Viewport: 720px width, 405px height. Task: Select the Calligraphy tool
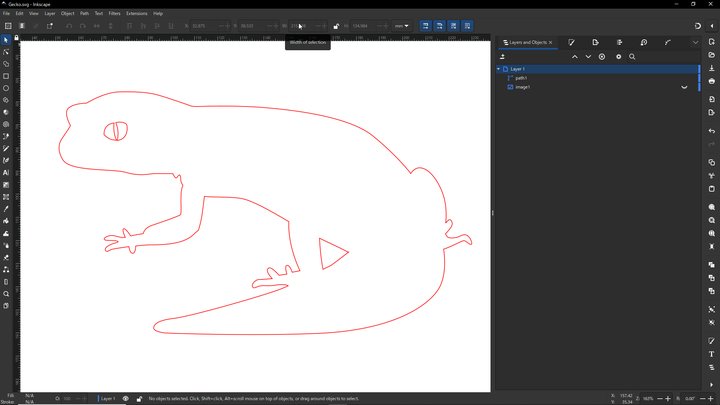click(6, 161)
